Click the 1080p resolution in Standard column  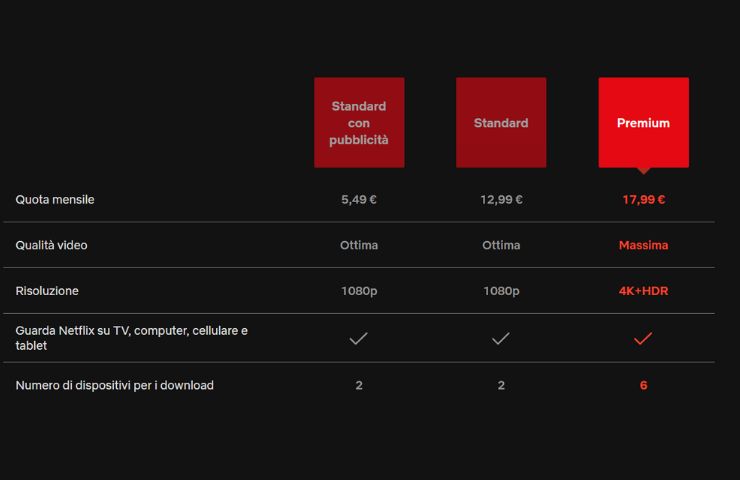(501, 291)
